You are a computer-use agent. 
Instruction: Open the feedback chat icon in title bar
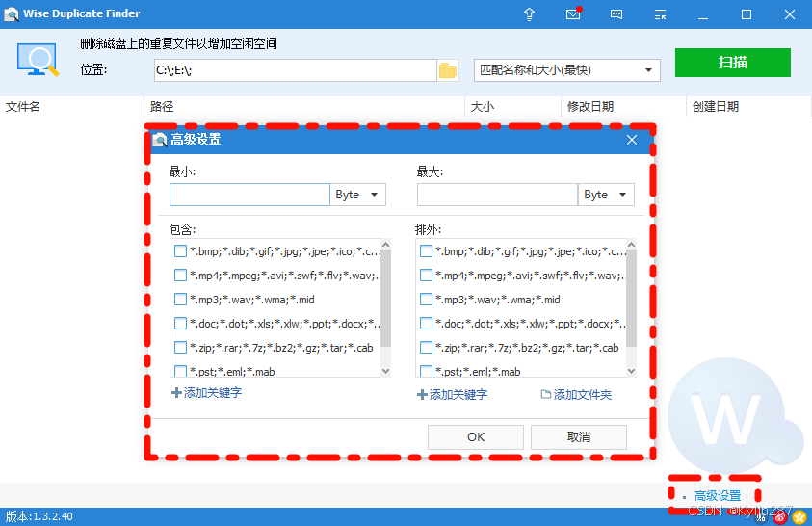pos(616,14)
